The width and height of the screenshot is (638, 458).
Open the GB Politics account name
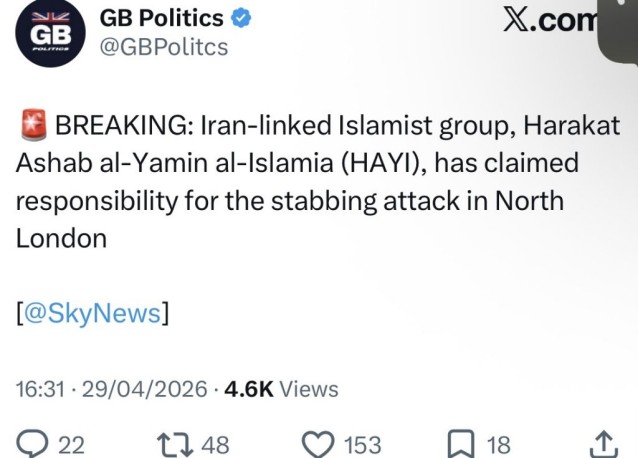coord(162,18)
